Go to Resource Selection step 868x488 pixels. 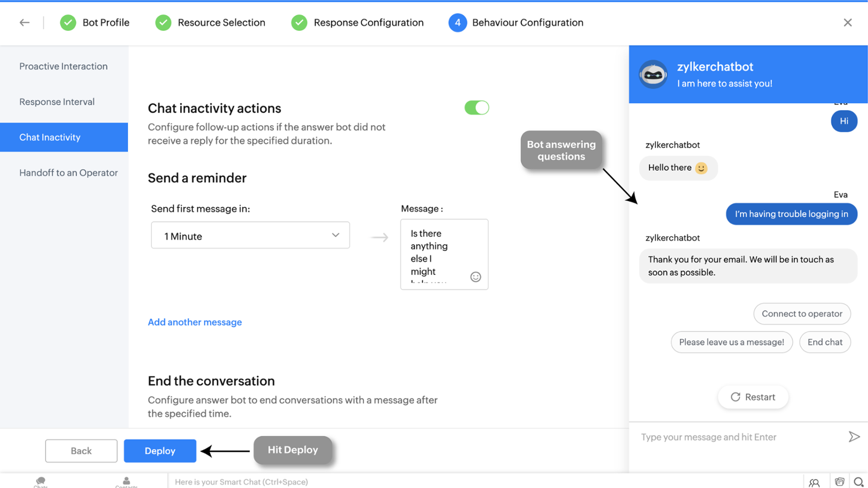click(x=210, y=22)
